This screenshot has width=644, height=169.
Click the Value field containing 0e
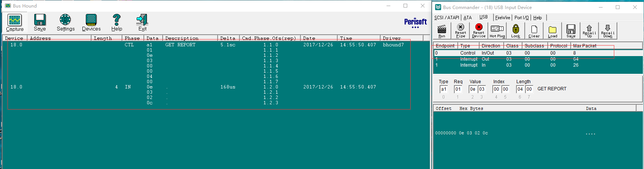[x=472, y=89]
